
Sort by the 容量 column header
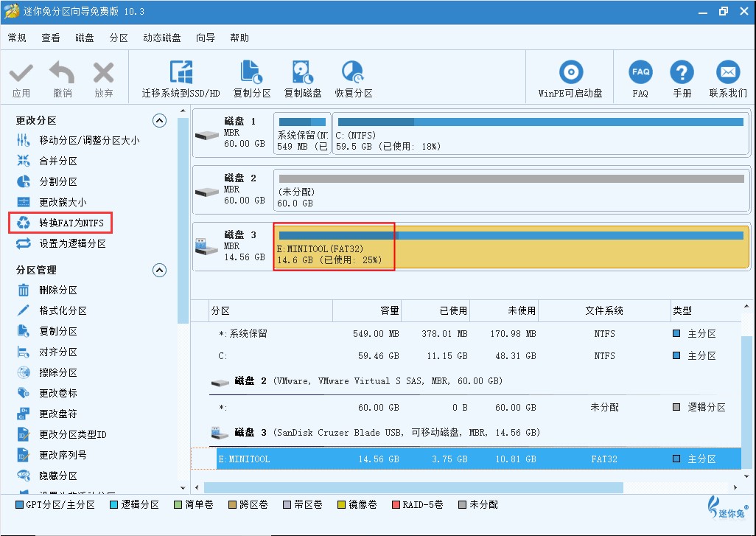point(367,310)
